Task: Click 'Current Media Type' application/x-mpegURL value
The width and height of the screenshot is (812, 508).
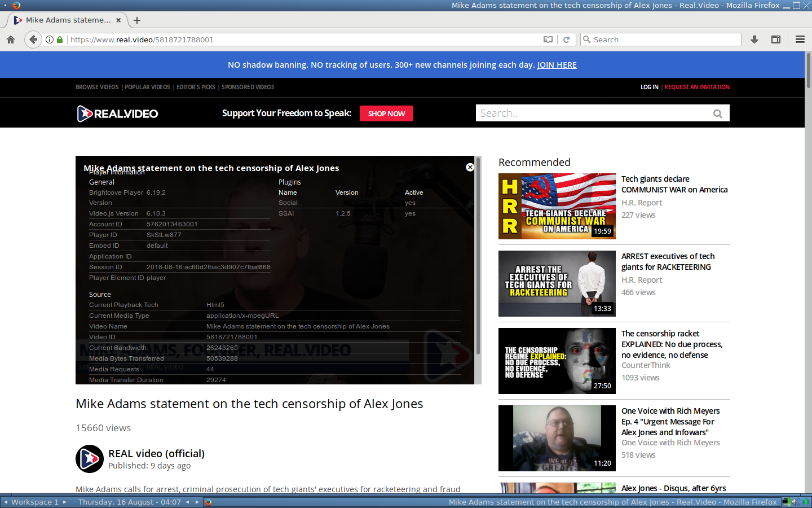Action: (x=242, y=316)
